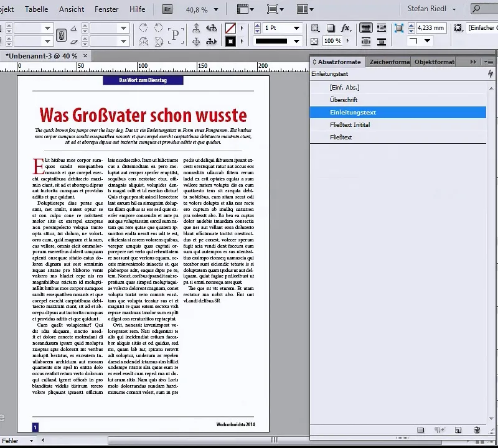
Task: Flip selection horizontally
Action: point(144,41)
